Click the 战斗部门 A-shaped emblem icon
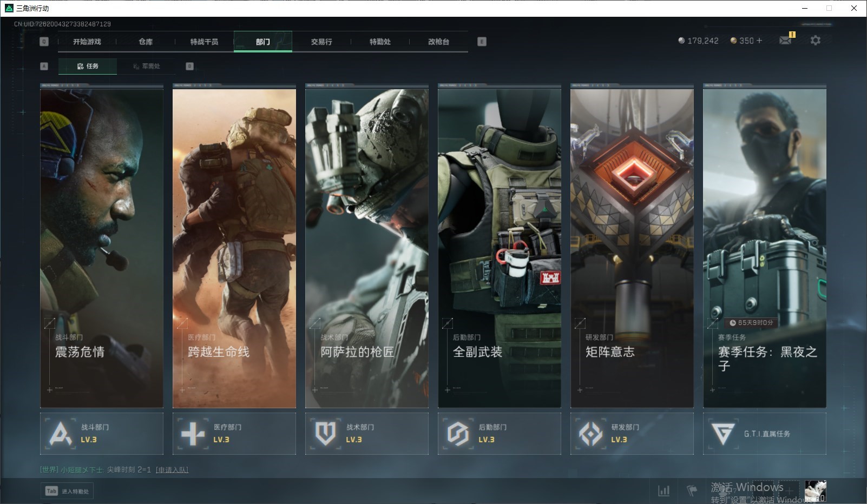The width and height of the screenshot is (867, 504). point(61,434)
